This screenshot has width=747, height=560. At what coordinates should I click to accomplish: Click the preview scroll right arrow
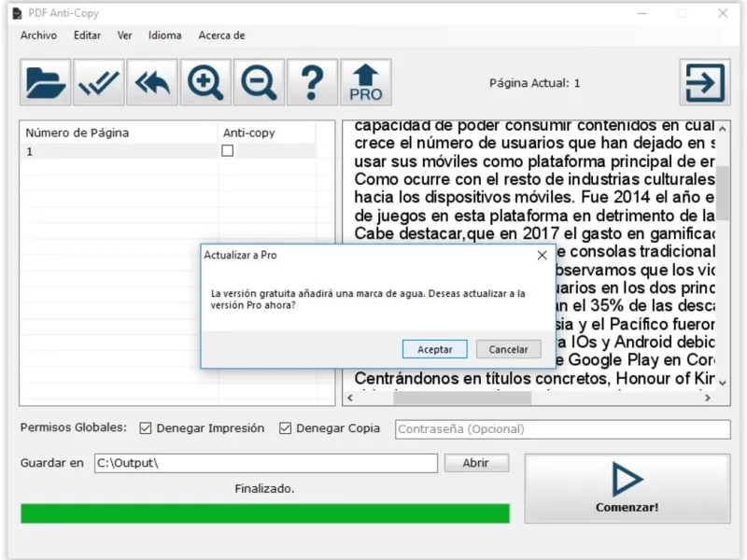point(708,398)
